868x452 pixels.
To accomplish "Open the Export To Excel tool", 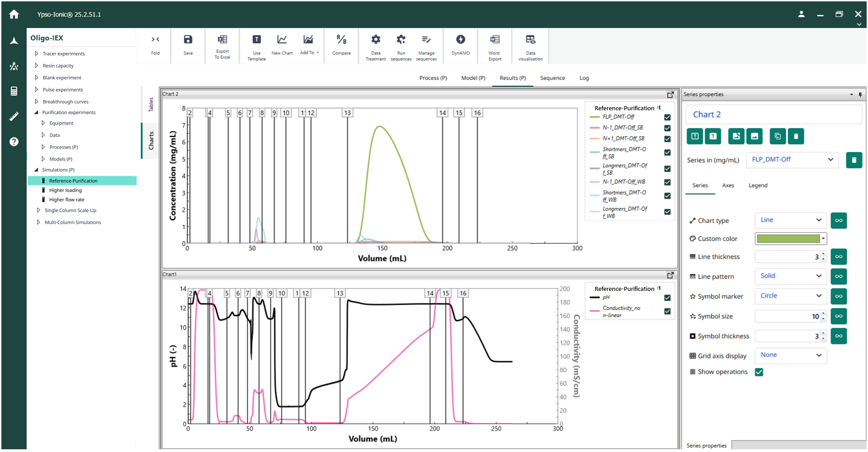I will click(x=222, y=45).
